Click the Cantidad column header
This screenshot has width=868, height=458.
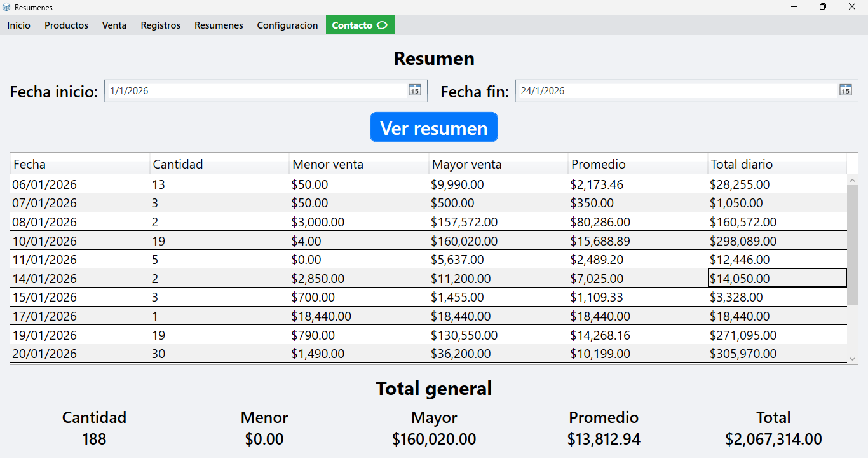coord(219,164)
